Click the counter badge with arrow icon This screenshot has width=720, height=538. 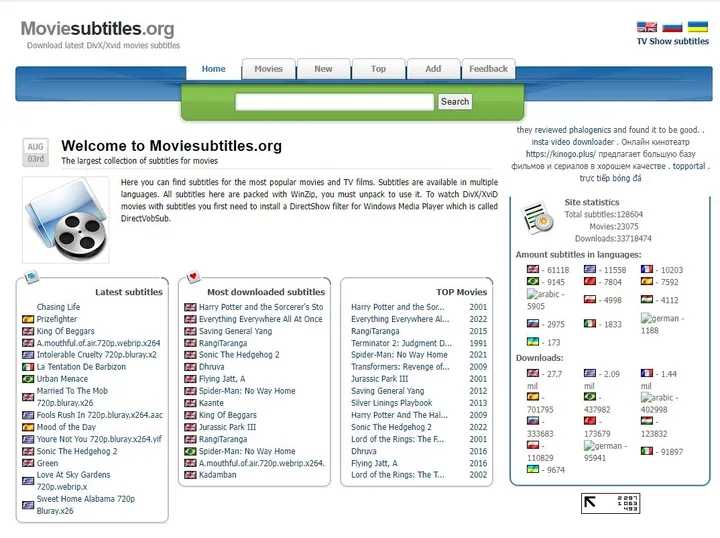(x=610, y=504)
